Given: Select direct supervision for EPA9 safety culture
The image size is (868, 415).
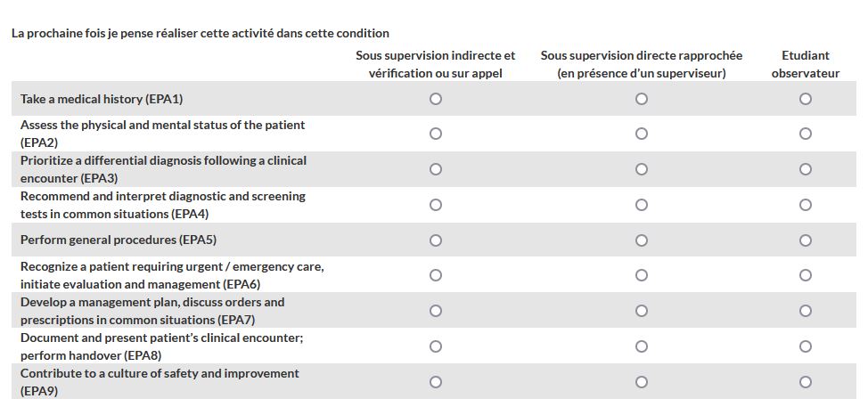Looking at the screenshot, I should [642, 382].
